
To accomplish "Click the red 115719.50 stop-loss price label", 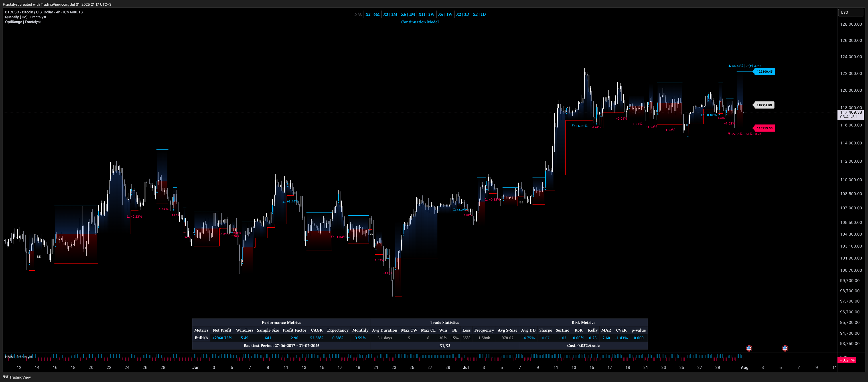I will click(x=764, y=128).
